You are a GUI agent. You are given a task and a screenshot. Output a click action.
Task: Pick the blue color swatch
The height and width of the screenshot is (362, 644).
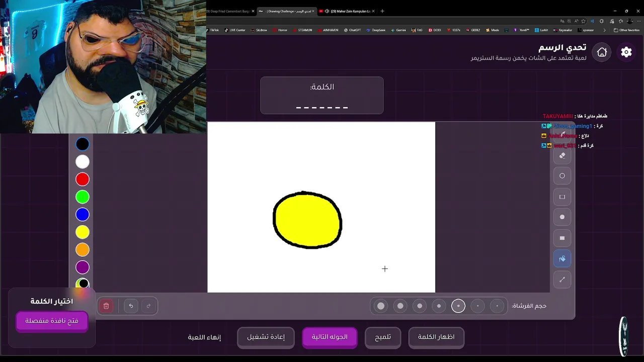83,215
